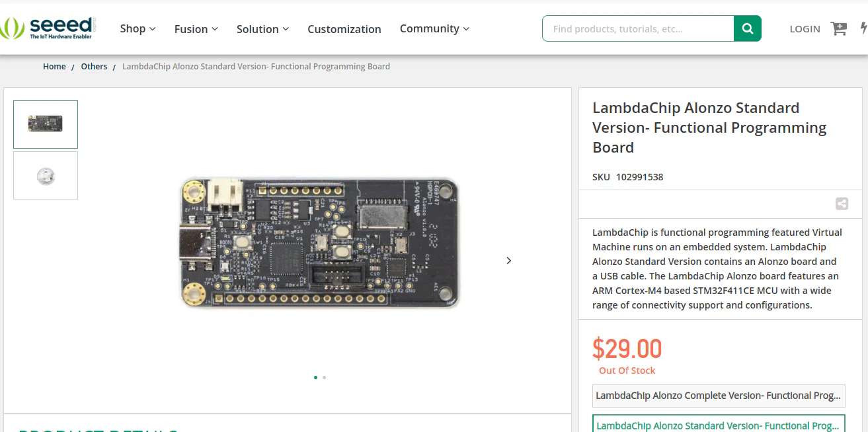Viewport: 868px width, 432px height.
Task: Expand the Fusion menu
Action: point(196,29)
